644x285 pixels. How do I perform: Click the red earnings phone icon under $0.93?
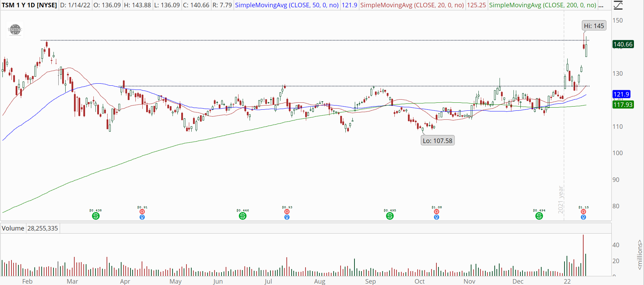287,211
